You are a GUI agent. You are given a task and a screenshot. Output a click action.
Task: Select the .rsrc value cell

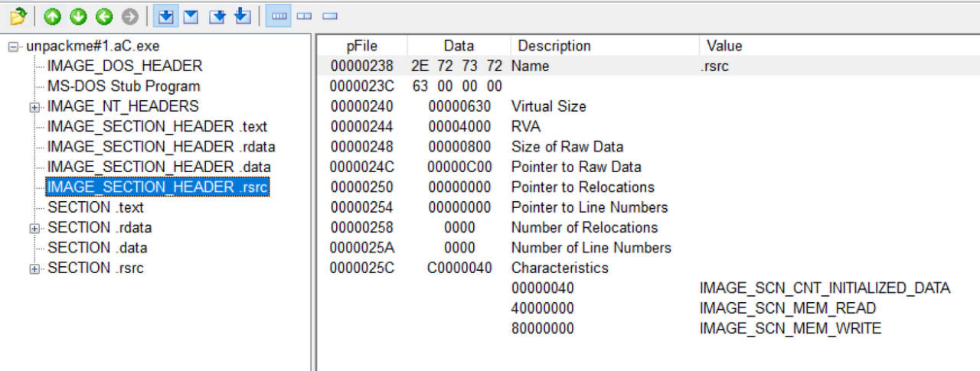pyautogui.click(x=714, y=66)
